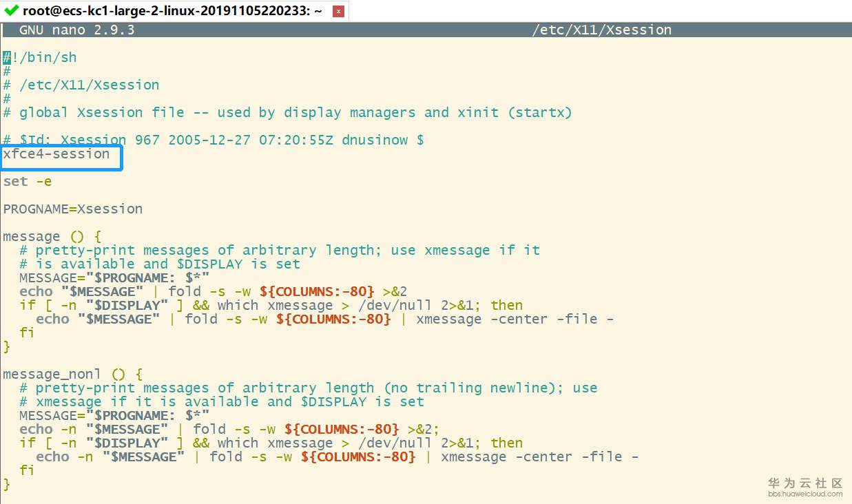
Task: Click 'echo "$MESSAGE"' xmessage -center line
Action: coord(325,319)
